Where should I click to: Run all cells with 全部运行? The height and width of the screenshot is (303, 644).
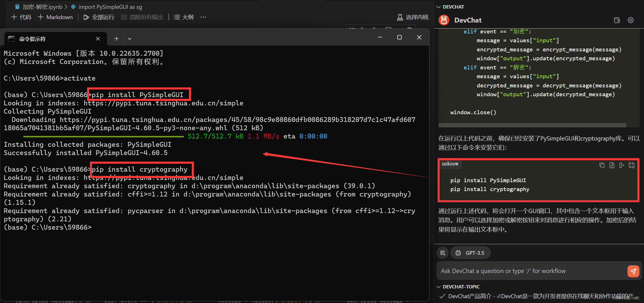tap(99, 17)
